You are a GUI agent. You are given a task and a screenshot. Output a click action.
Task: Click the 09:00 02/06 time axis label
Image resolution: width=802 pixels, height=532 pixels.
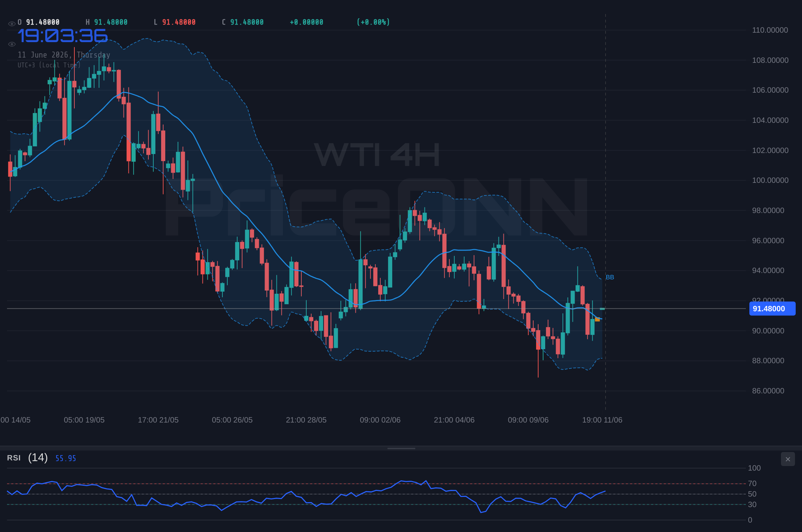click(380, 420)
